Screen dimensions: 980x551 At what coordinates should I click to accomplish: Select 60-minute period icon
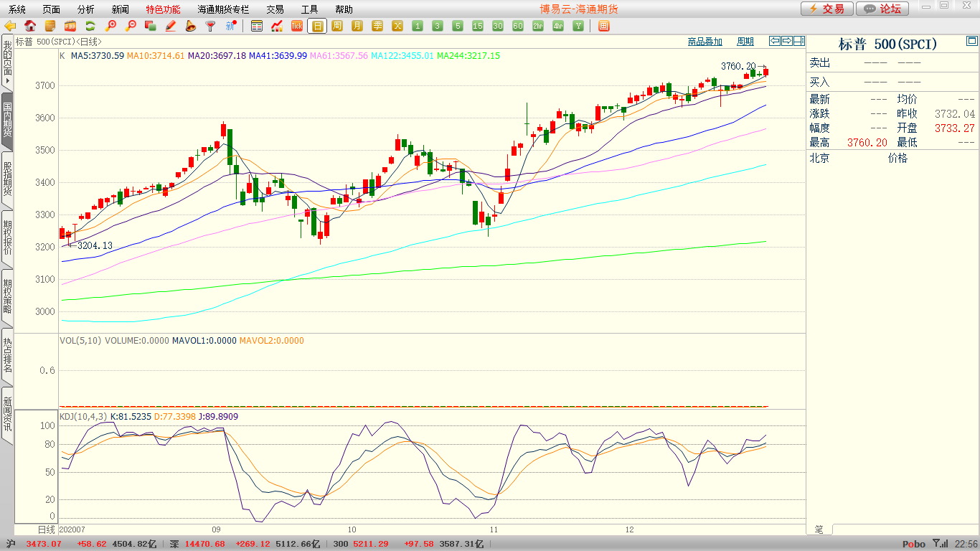point(518,26)
